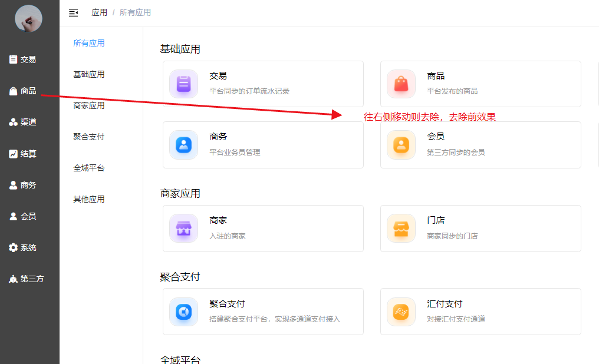The image size is (599, 364).
Task: Select the 基础应用 category tab
Action: point(89,74)
